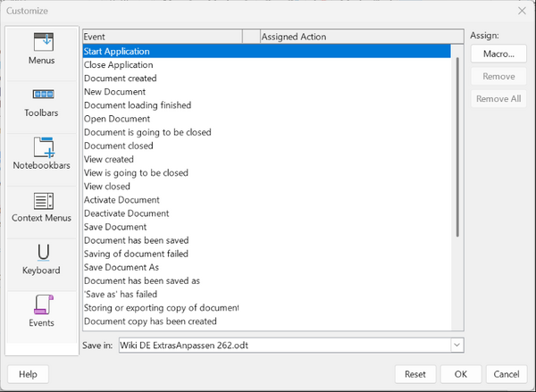Viewport: 536px width, 392px height.
Task: Open the Menus customization page icon
Action: click(x=44, y=42)
